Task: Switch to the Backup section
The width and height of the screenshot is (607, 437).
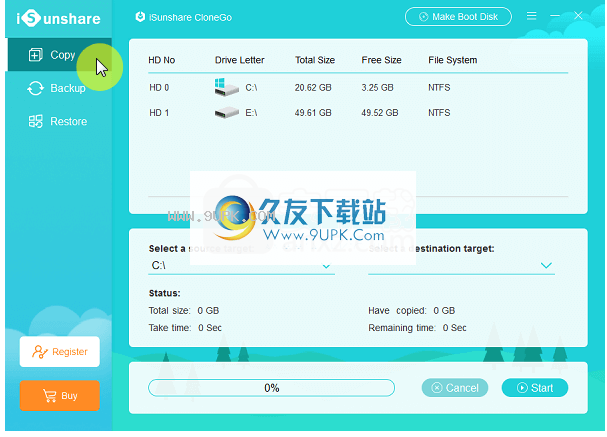Action: tap(60, 88)
